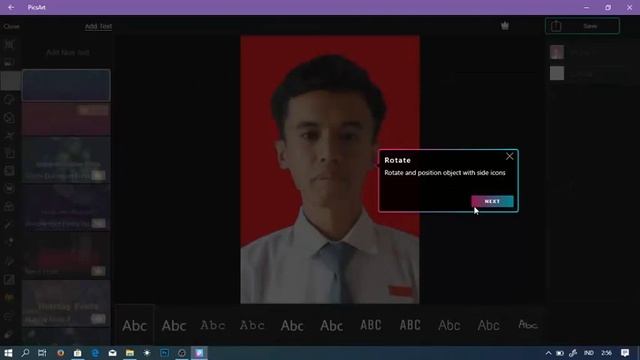
Task: Choose the Holiday Fonts text preset
Action: pos(66,303)
